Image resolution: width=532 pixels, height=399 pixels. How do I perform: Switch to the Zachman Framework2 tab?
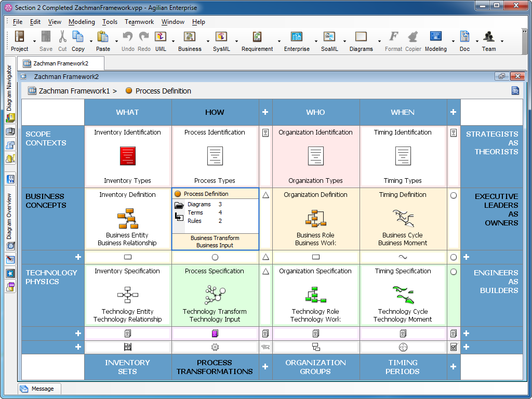(x=60, y=62)
